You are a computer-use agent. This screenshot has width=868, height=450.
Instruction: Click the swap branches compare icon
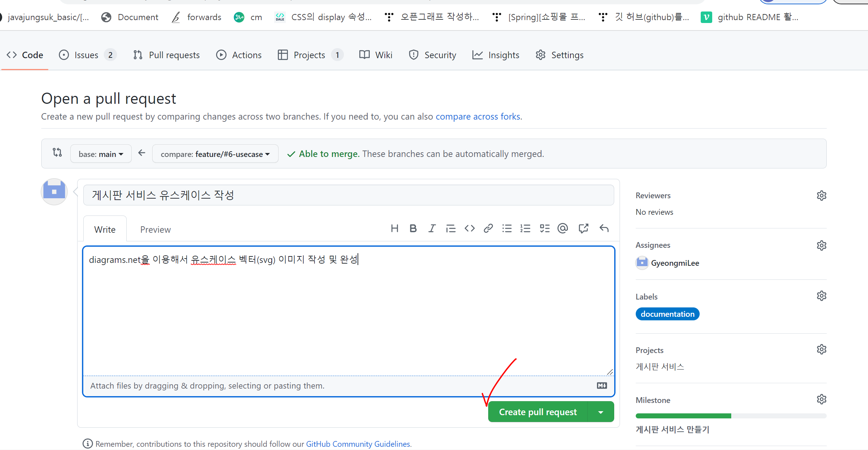click(57, 153)
